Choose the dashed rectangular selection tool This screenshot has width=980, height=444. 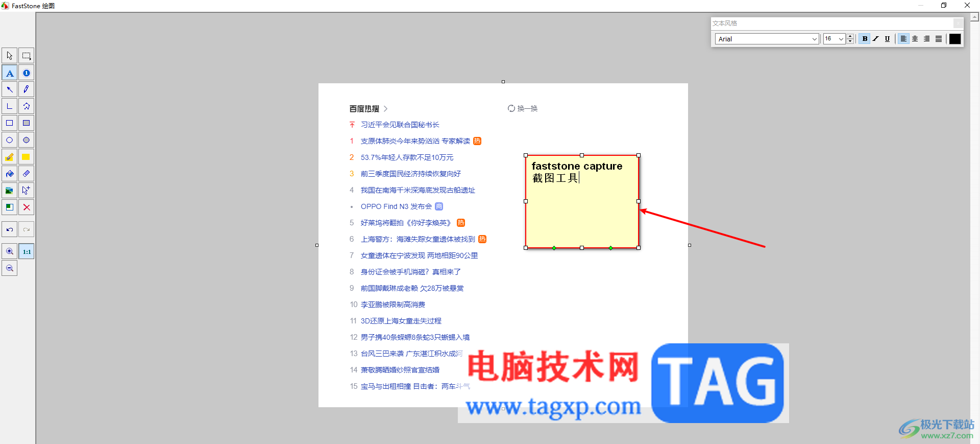(x=27, y=56)
